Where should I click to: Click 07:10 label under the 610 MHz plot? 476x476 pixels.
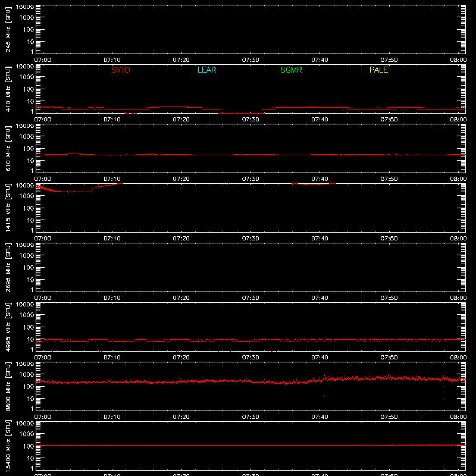[x=112, y=179]
